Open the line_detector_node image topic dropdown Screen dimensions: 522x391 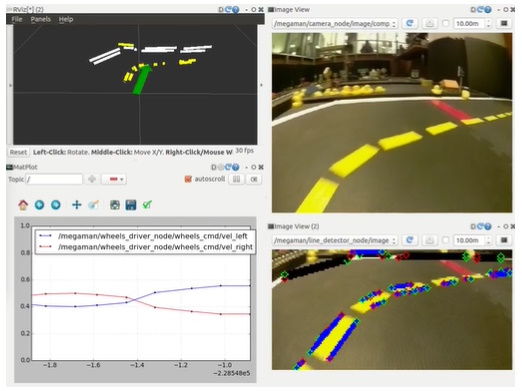click(x=335, y=240)
